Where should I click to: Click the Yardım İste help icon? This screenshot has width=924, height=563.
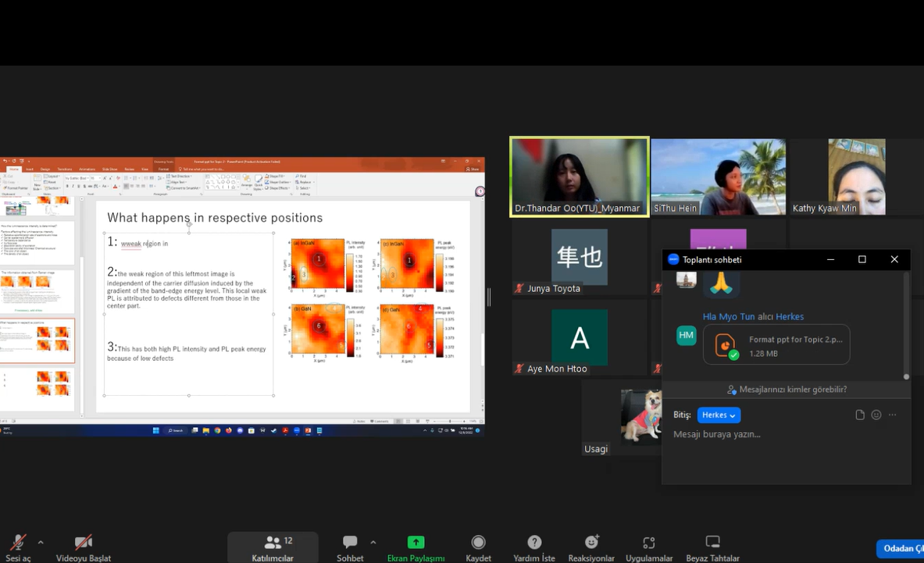(x=534, y=543)
